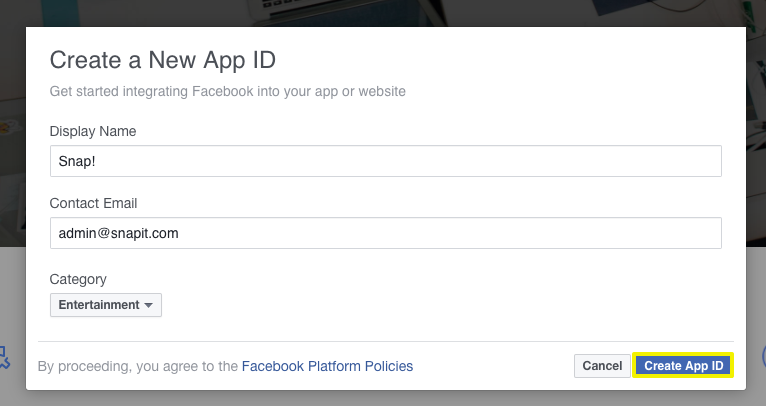Click the Display Name input field

click(x=385, y=161)
